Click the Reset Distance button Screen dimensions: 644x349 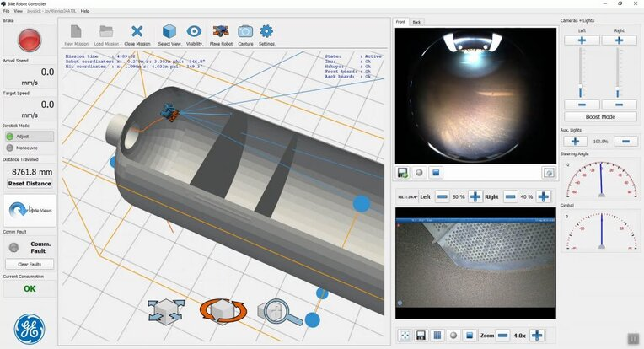point(30,184)
